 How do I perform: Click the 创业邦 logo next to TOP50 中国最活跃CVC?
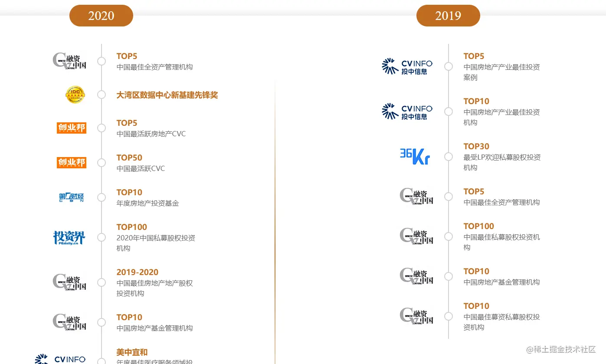pos(72,163)
